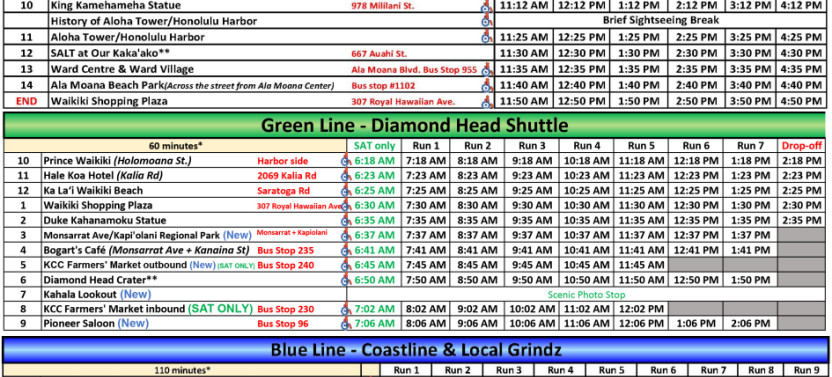The width and height of the screenshot is (832, 377).
Task: Click wheelchair icon on Ka La'i Waikiki Beach row
Action: [346, 191]
